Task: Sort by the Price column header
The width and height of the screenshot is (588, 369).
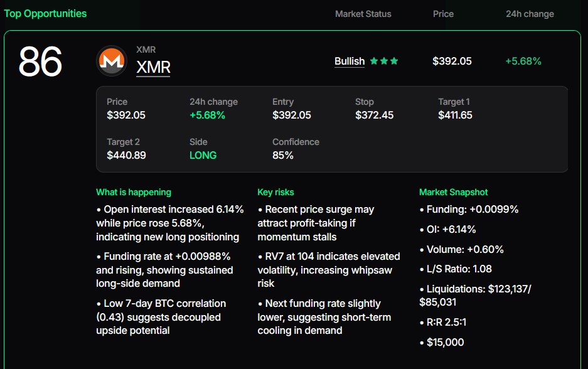Action: (x=443, y=14)
